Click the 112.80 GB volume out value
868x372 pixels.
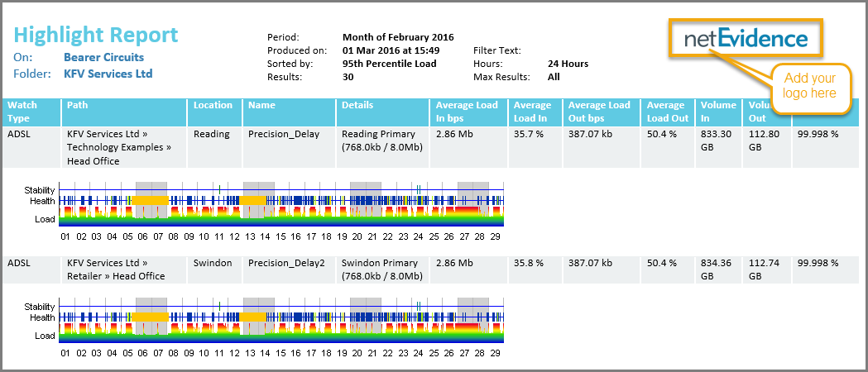tap(764, 141)
